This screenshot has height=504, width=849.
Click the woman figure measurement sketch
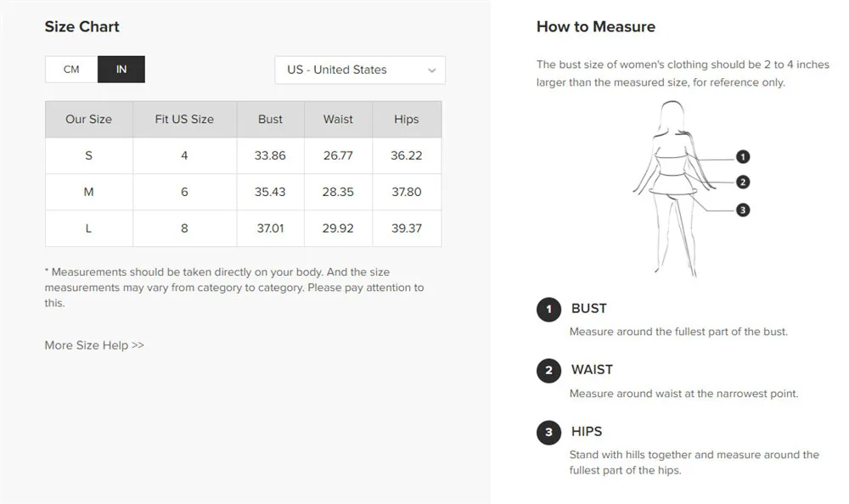tap(674, 188)
